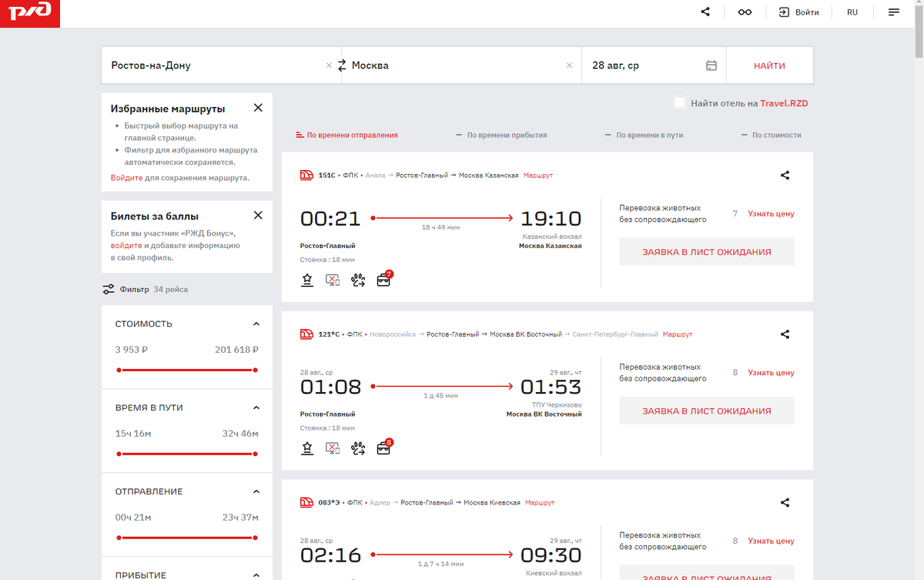
Task: Click the minimum price slider handle at 3 953 ₽
Action: (x=119, y=370)
